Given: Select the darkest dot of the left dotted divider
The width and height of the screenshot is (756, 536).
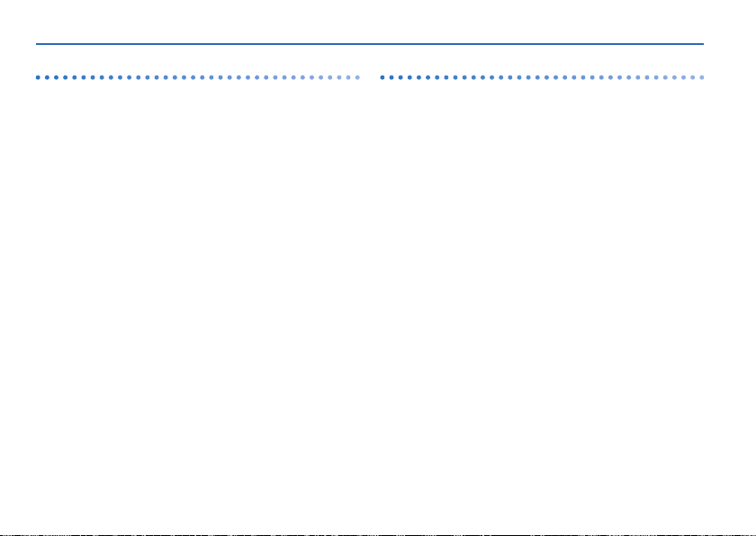Looking at the screenshot, I should [x=38, y=77].
